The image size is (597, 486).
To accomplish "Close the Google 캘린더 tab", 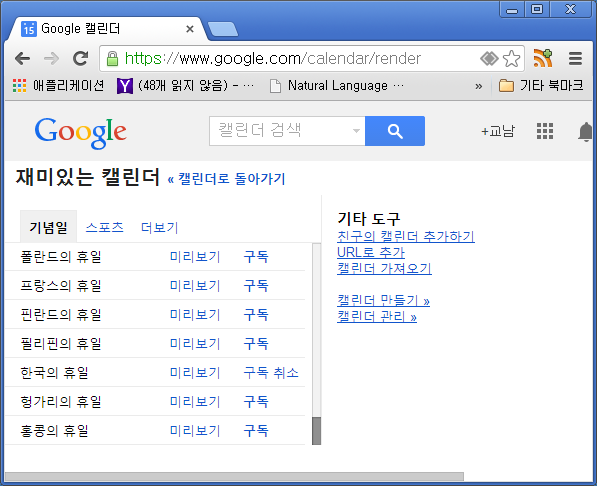I will (x=190, y=29).
